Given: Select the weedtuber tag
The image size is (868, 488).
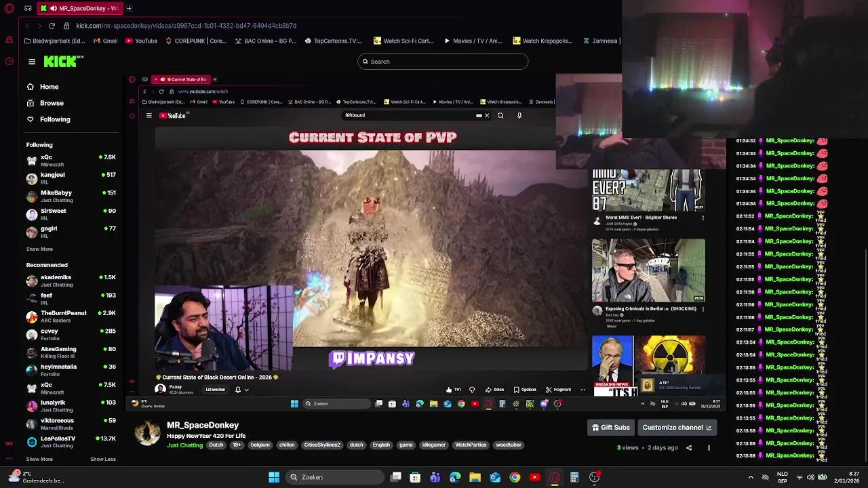Looking at the screenshot, I should click(x=509, y=445).
